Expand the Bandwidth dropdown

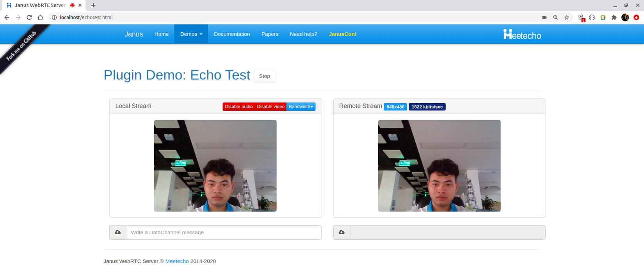click(301, 107)
